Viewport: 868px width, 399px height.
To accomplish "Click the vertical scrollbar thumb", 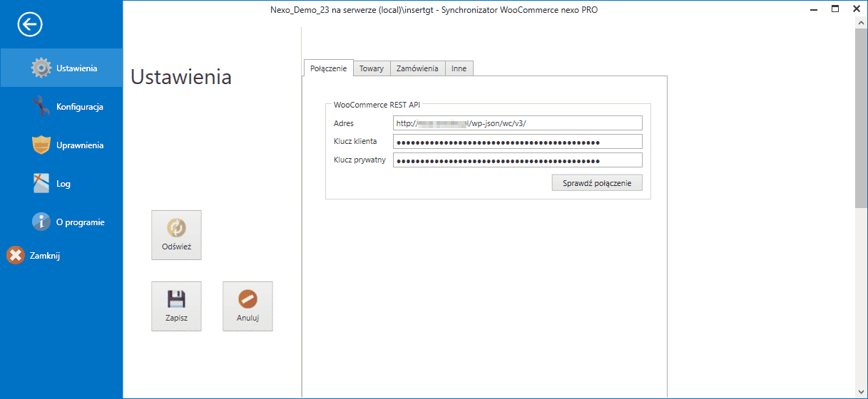I will click(x=861, y=120).
